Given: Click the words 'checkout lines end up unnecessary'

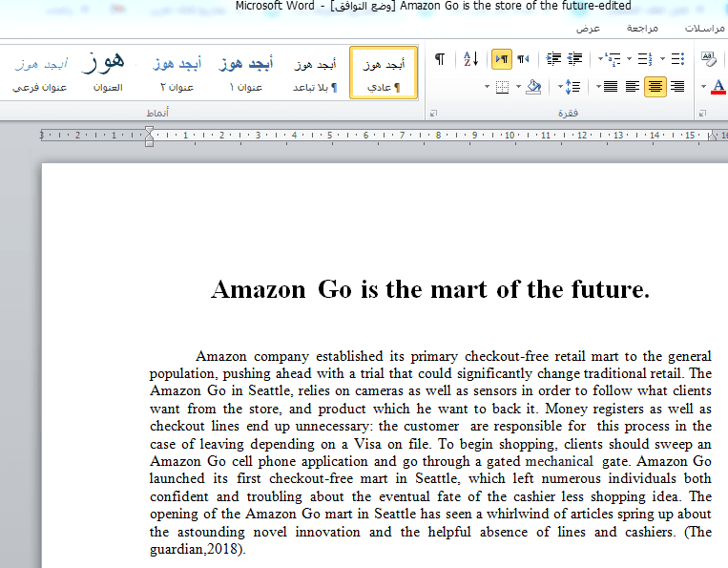Looking at the screenshot, I should coord(259,427).
